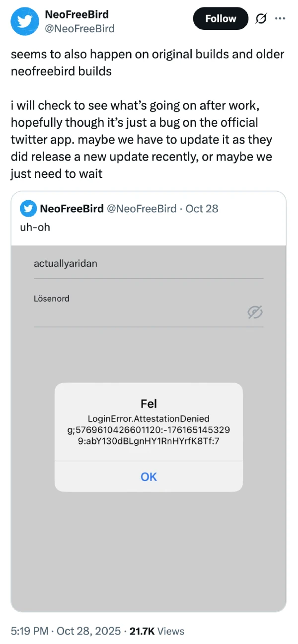This screenshot has height=644, width=298.
Task: Click the Fel dialog title
Action: [x=149, y=403]
